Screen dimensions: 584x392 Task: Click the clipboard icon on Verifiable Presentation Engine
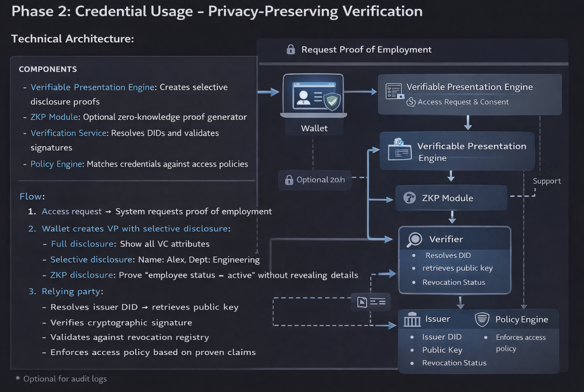(394, 90)
